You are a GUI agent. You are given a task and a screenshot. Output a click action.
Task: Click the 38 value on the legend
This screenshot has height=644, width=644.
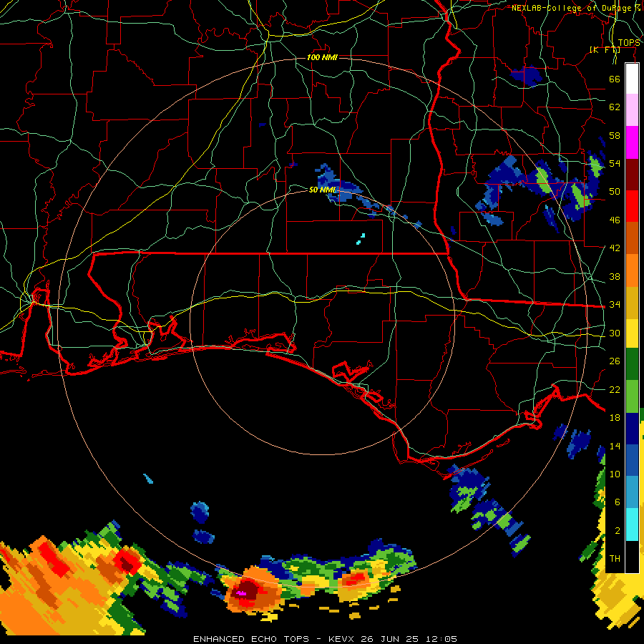(615, 276)
